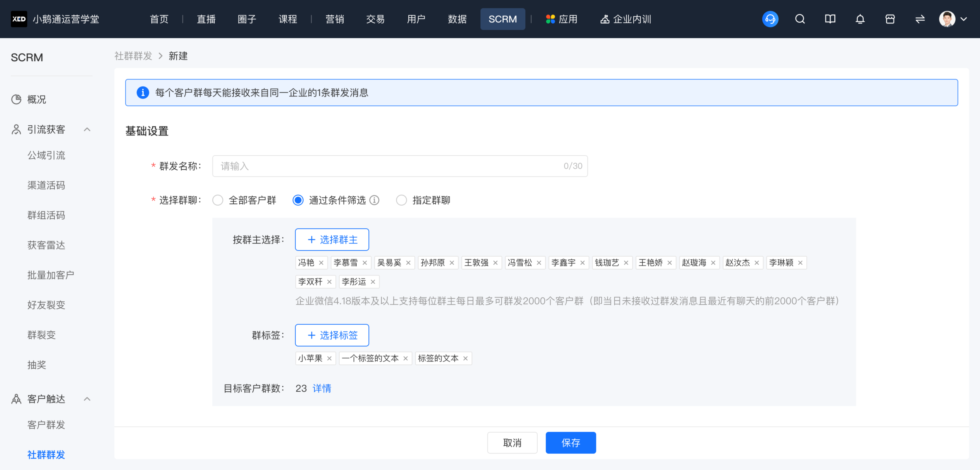
Task: Click the XED logo
Action: 19,19
